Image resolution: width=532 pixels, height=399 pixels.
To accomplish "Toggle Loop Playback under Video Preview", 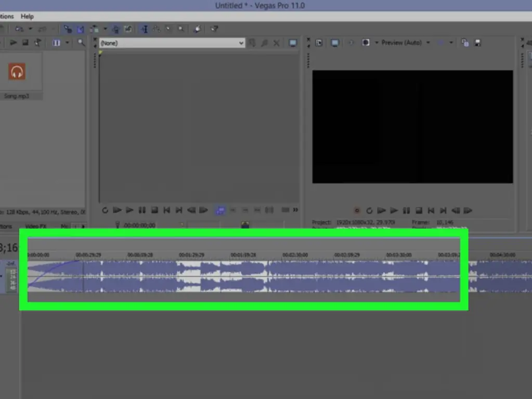I will [x=369, y=211].
